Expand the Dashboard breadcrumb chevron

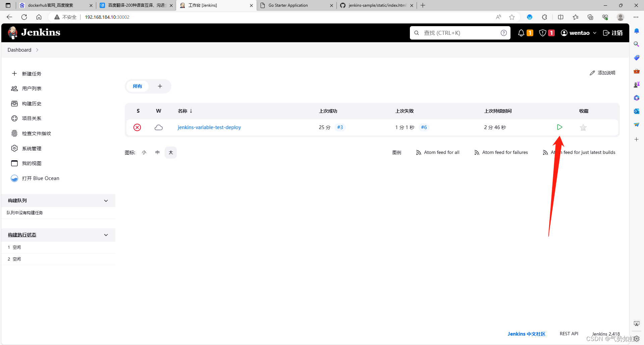click(37, 50)
